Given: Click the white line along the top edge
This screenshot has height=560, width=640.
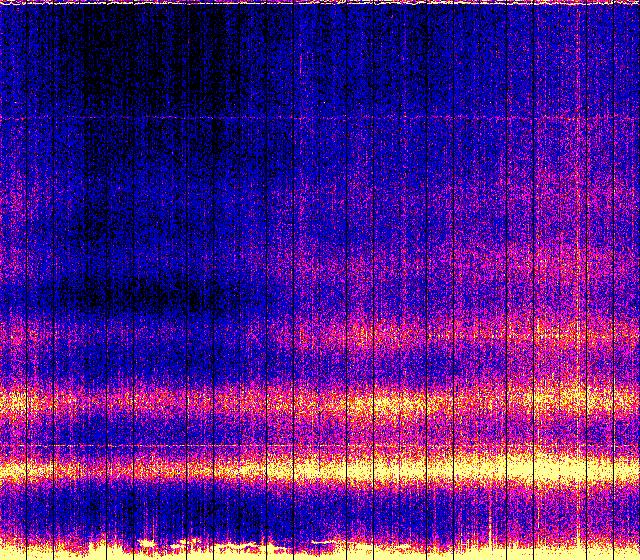Looking at the screenshot, I should [x=320, y=3].
